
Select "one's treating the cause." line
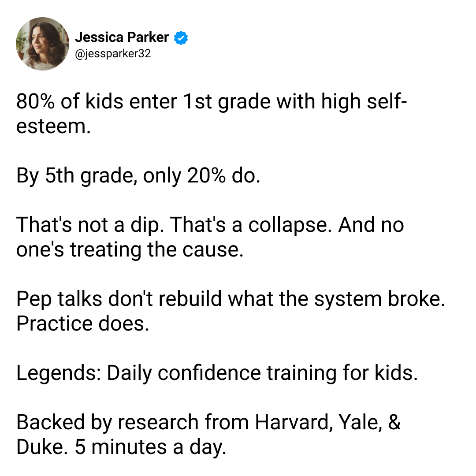(x=130, y=250)
